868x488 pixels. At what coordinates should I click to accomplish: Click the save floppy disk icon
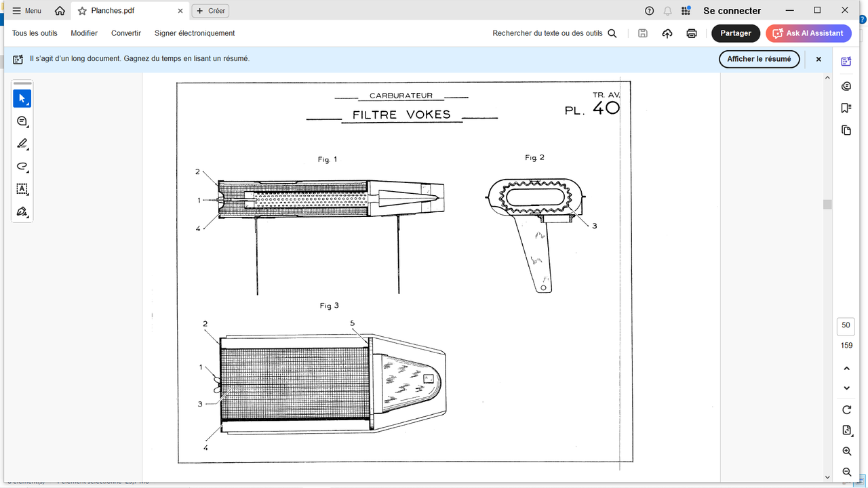click(x=643, y=33)
